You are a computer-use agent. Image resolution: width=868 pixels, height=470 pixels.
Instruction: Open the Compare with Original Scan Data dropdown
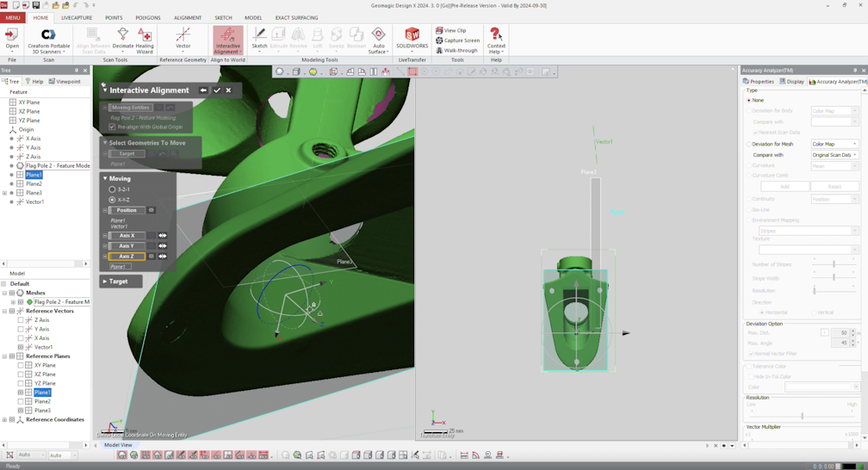pos(834,155)
